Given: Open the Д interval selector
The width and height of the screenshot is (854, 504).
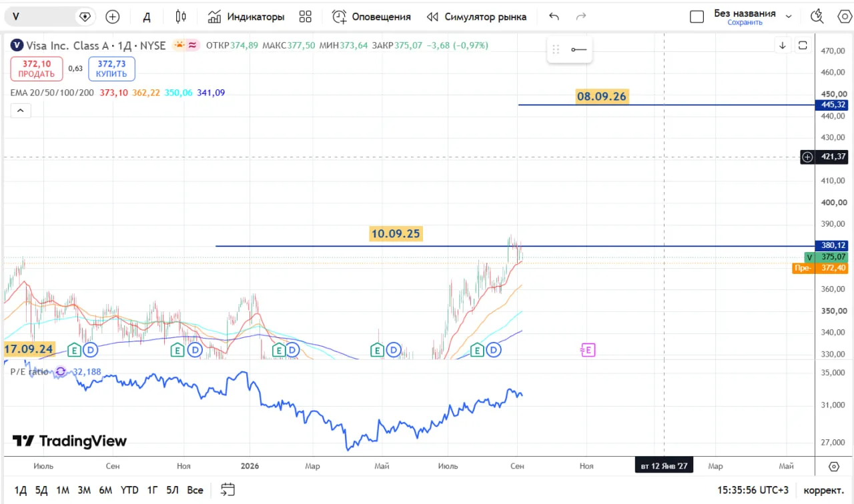Looking at the screenshot, I should (147, 17).
